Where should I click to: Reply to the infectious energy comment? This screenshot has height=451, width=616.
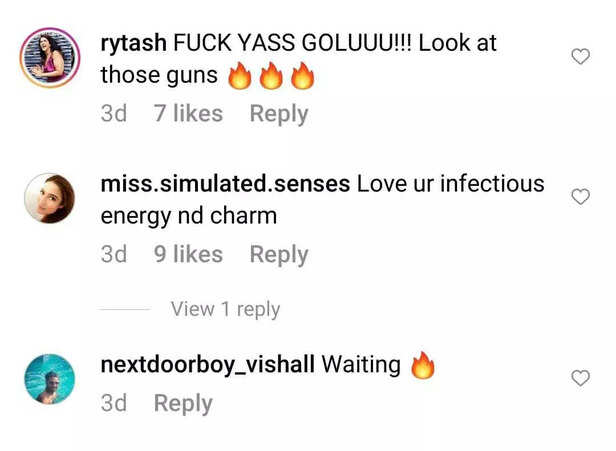tap(279, 255)
